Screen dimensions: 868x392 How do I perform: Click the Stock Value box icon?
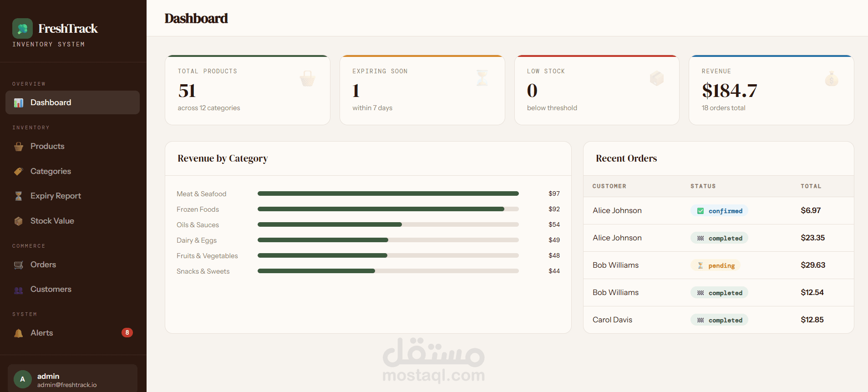pyautogui.click(x=19, y=221)
